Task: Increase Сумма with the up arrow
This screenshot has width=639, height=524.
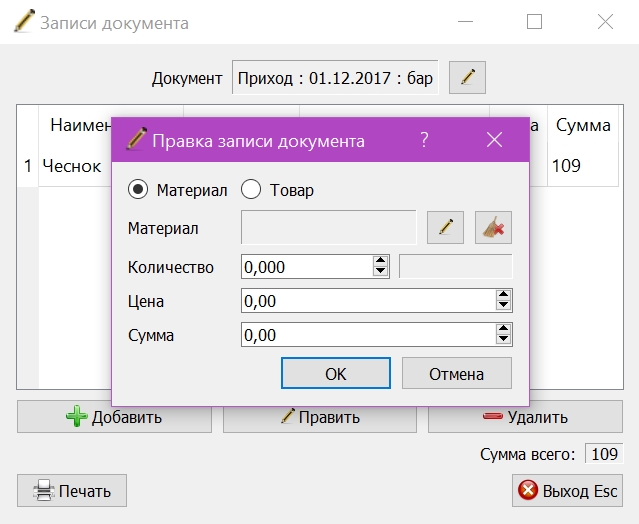Action: tap(504, 329)
